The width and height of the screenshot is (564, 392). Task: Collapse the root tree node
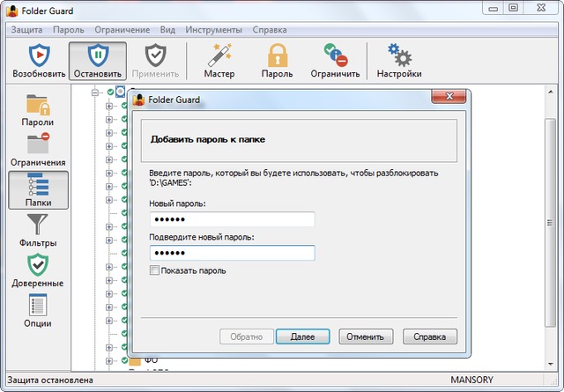pyautogui.click(x=97, y=92)
